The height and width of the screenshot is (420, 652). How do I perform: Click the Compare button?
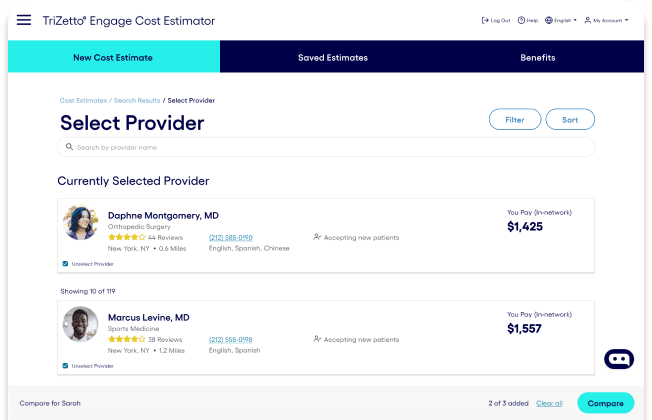[605, 403]
